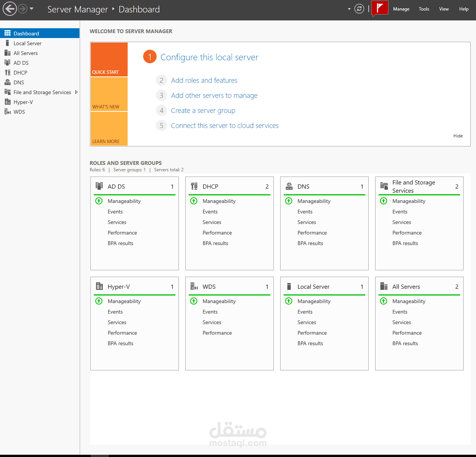Click the AD DS sidebar icon
This screenshot has width=476, height=457.
coord(8,63)
